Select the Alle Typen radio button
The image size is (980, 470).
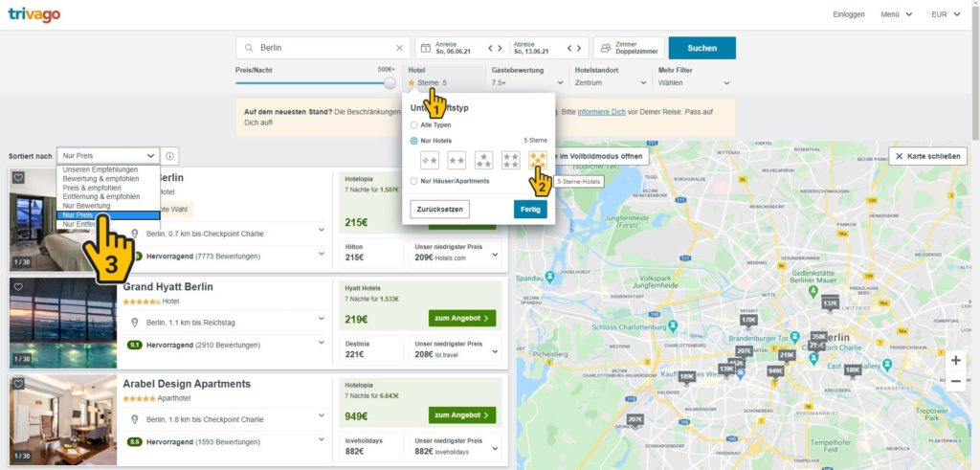tap(413, 125)
